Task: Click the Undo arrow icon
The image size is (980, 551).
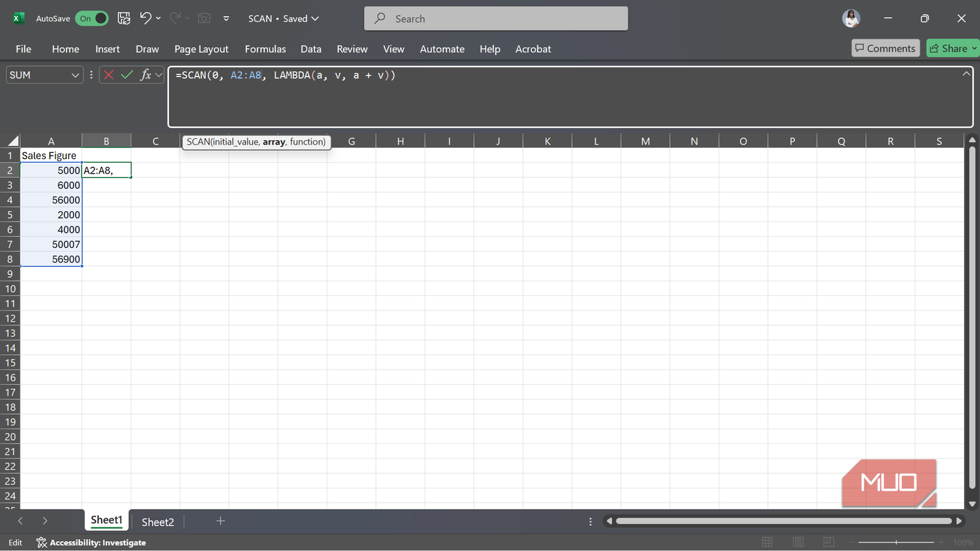Action: (x=145, y=18)
